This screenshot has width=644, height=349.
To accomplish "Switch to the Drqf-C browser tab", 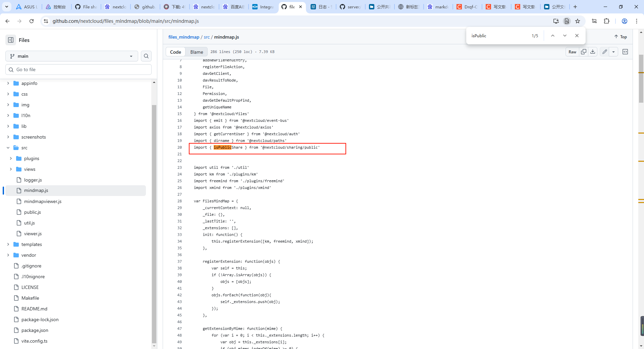I will 468,7.
